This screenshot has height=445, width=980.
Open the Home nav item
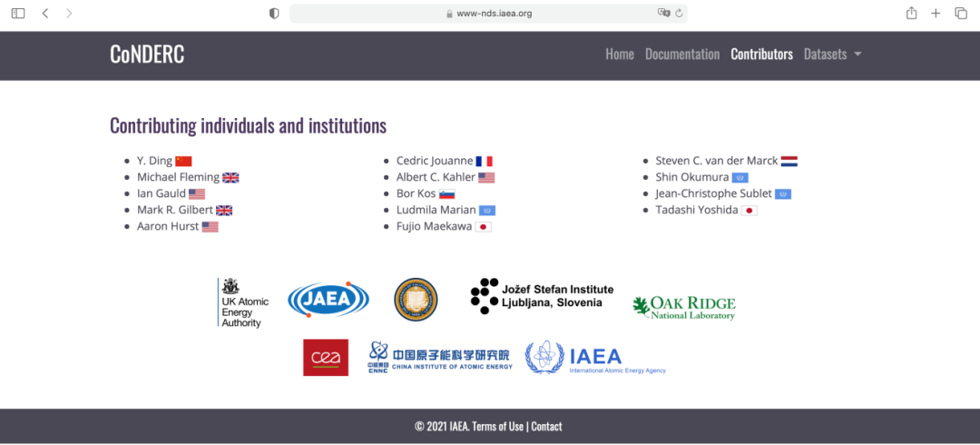pos(620,54)
